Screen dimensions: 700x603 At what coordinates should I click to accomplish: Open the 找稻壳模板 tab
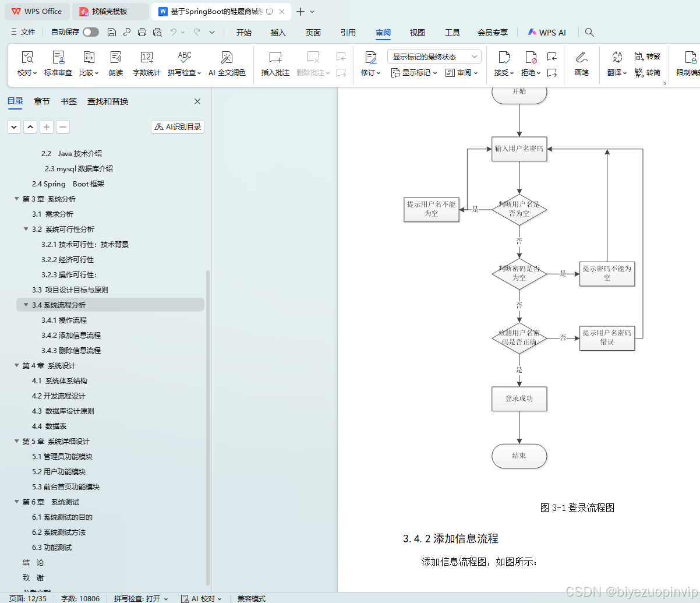point(109,11)
